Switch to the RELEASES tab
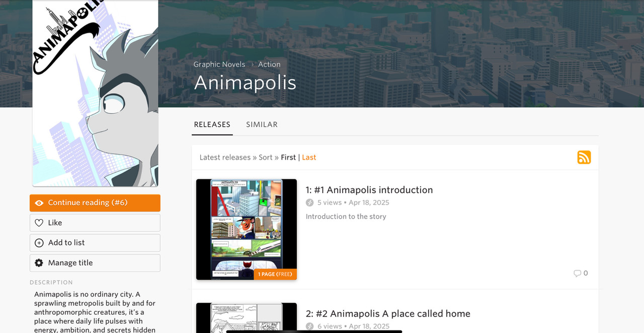The height and width of the screenshot is (333, 644). click(212, 124)
